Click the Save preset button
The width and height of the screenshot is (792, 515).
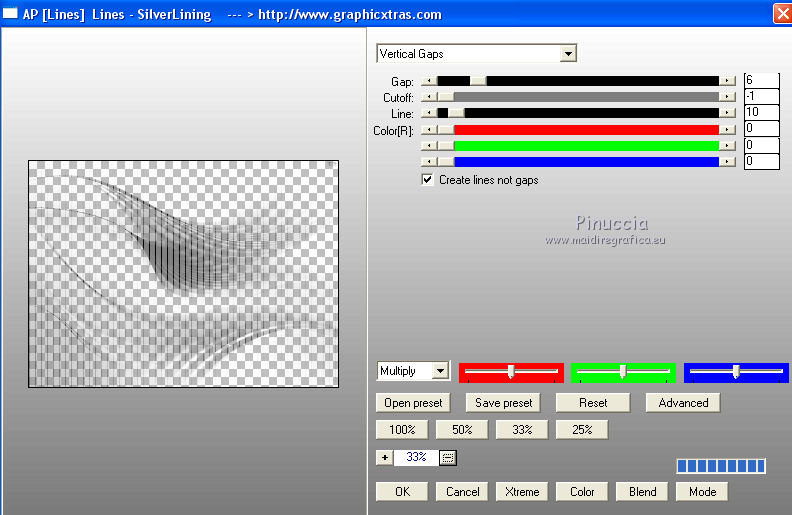point(503,403)
